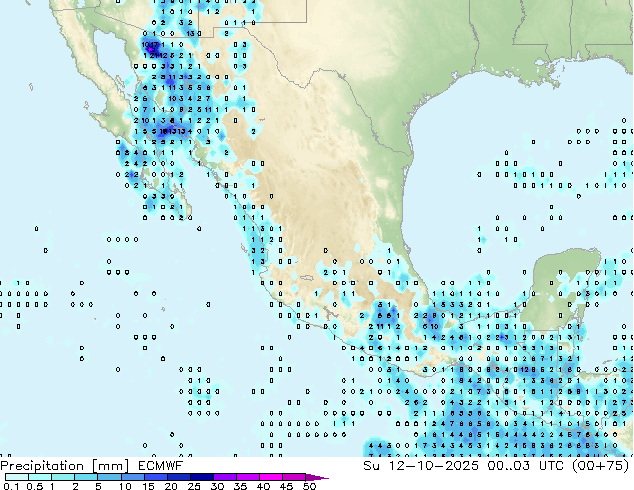Click the purple above-50 arrow on legend
634x490 pixels.
tap(317, 477)
